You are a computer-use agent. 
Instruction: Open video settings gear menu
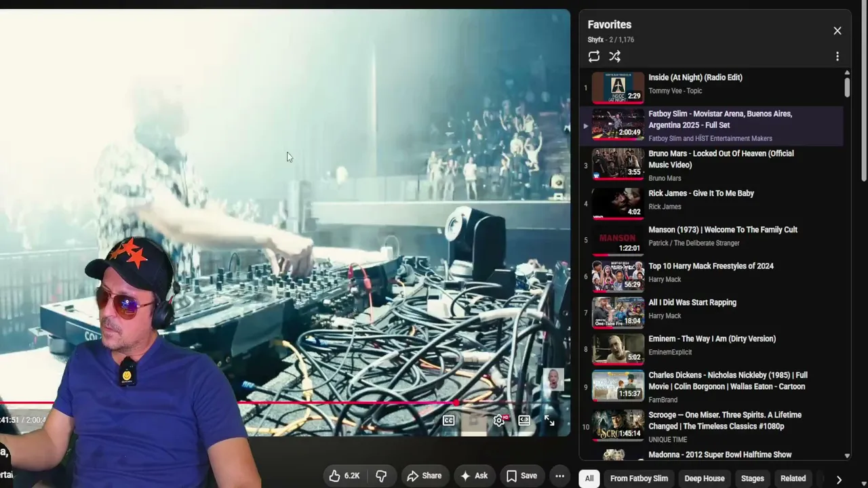499,420
